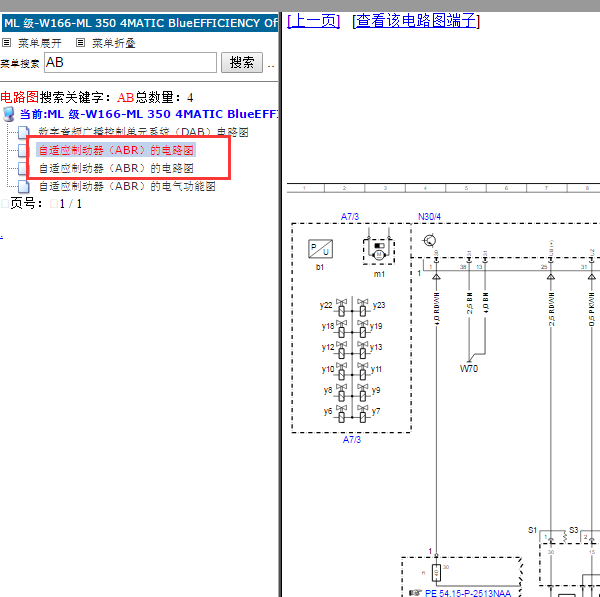Image resolution: width=600 pixels, height=597 pixels.
Task: Click grid column 4 in diagram ruler
Action: click(425, 188)
